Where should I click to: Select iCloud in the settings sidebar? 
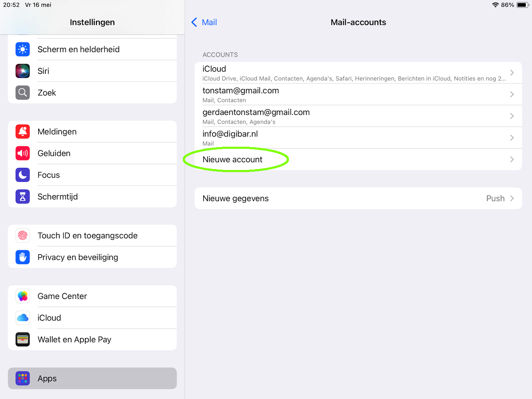click(92, 318)
